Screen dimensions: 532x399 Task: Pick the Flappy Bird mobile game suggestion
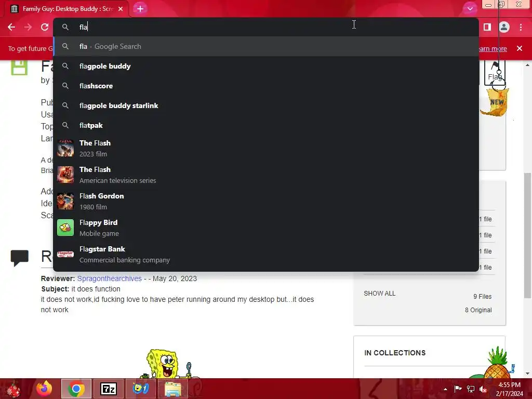coord(266,228)
